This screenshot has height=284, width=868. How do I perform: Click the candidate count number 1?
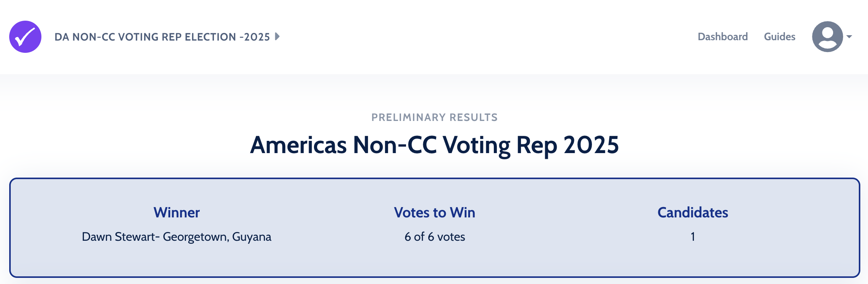coord(692,237)
